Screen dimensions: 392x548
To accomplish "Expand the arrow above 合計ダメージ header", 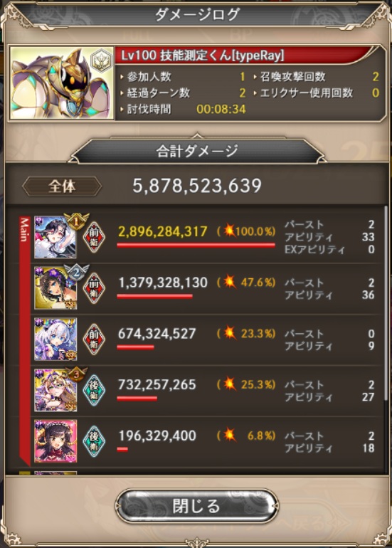I will pos(196,136).
